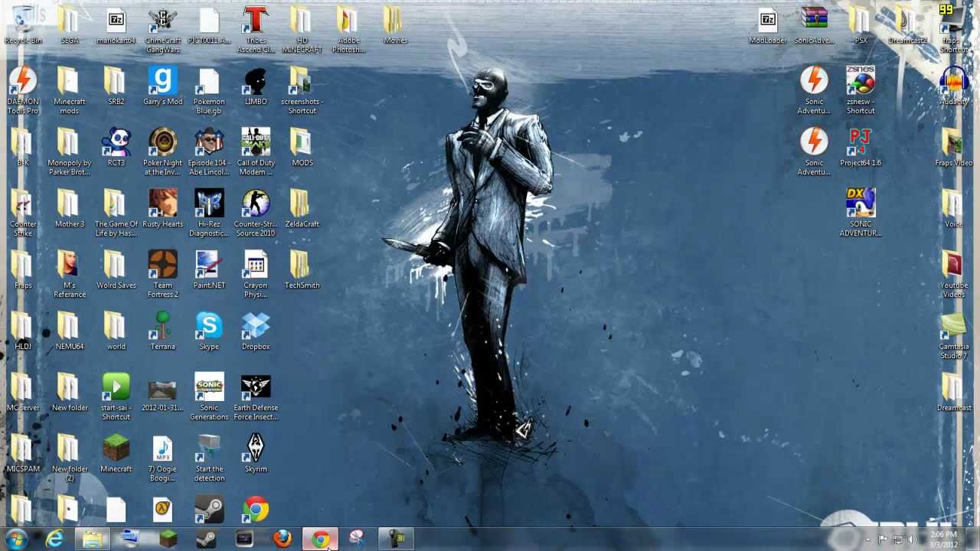Open the Terraria tree icon
The image size is (980, 551).
click(x=162, y=331)
